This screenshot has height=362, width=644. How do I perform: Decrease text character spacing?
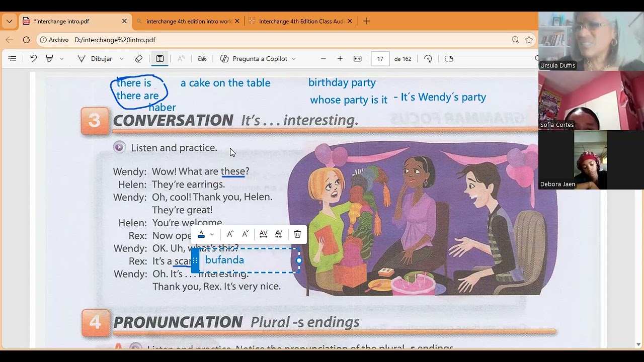click(279, 234)
